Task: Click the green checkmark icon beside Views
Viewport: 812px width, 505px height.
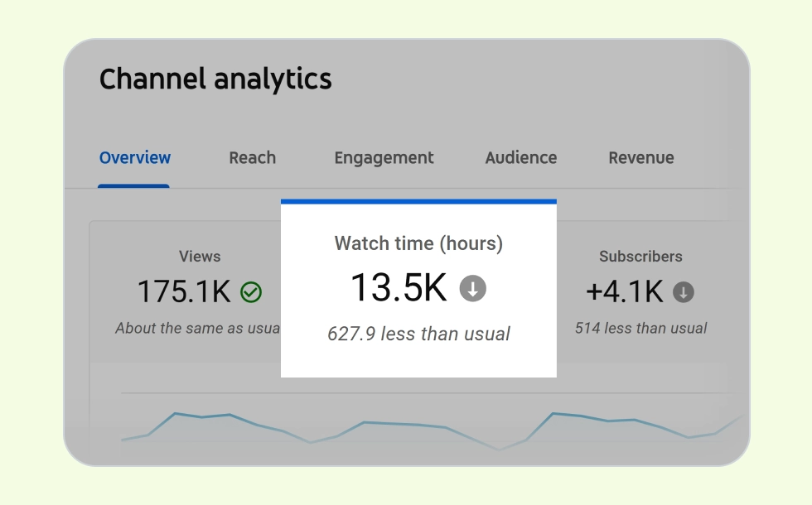Action: pyautogui.click(x=251, y=292)
